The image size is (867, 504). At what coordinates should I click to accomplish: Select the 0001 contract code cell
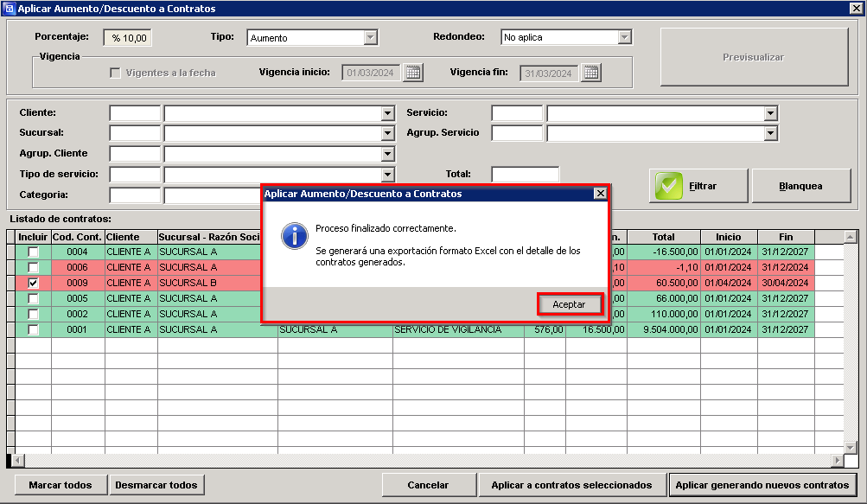pos(78,329)
